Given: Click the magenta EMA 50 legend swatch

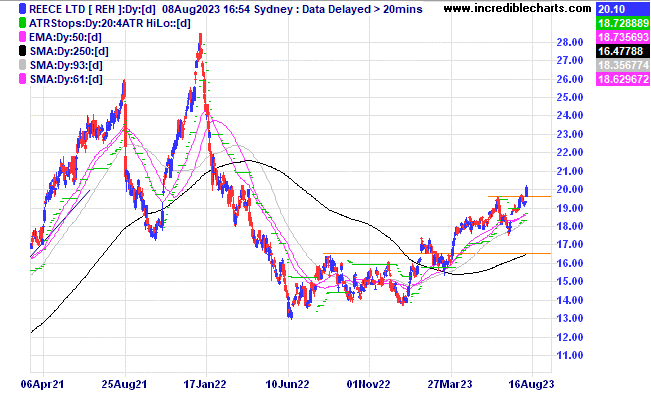Looking at the screenshot, I should tap(22, 37).
